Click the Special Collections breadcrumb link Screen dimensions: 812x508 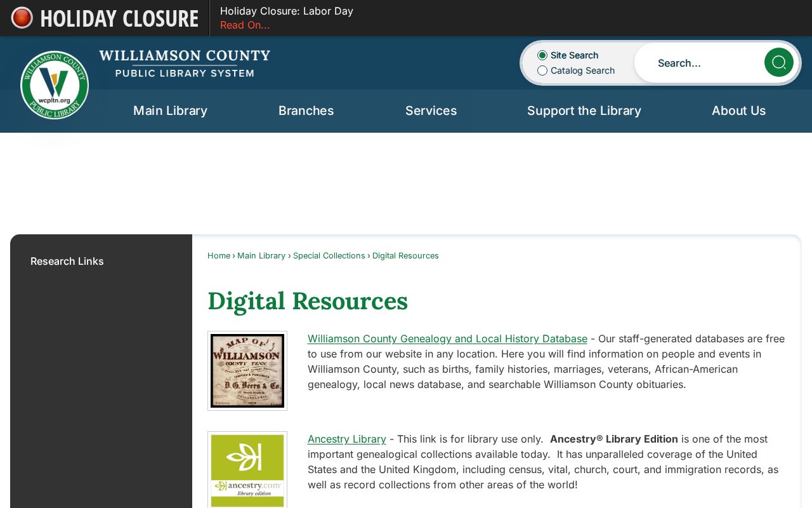pos(329,255)
